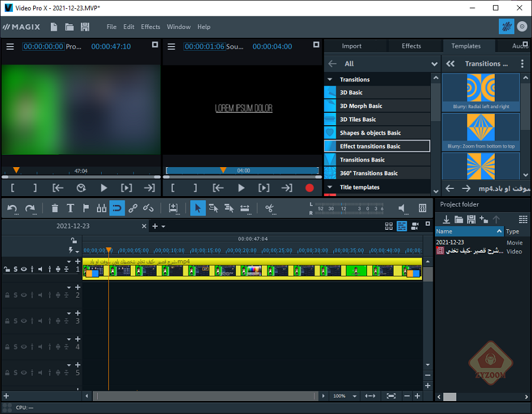
Task: Switch to the Import tab
Action: click(x=352, y=46)
